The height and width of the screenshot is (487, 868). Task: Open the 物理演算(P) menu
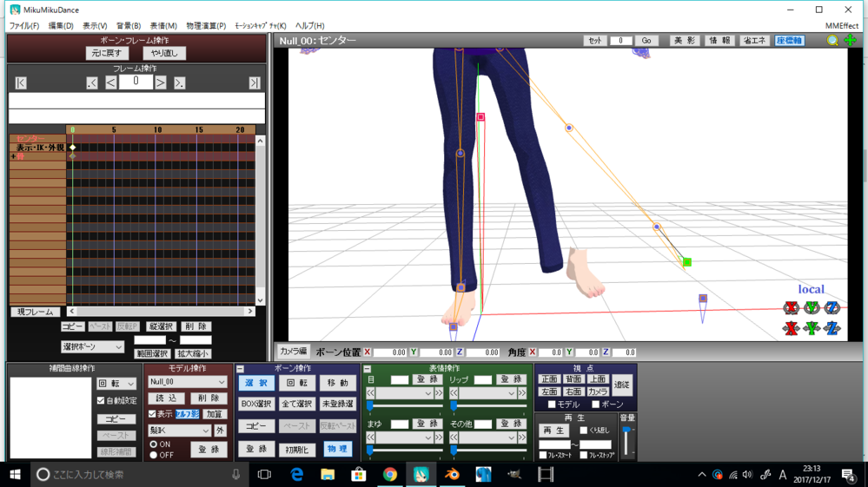(206, 26)
